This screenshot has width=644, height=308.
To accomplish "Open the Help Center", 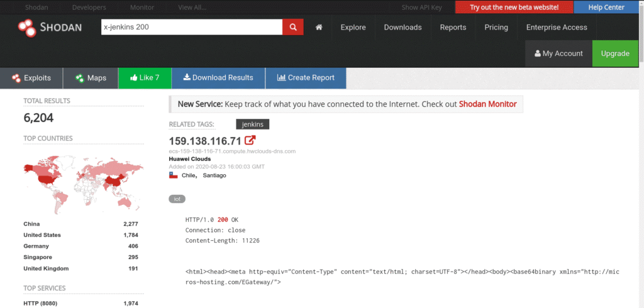I will (x=606, y=8).
